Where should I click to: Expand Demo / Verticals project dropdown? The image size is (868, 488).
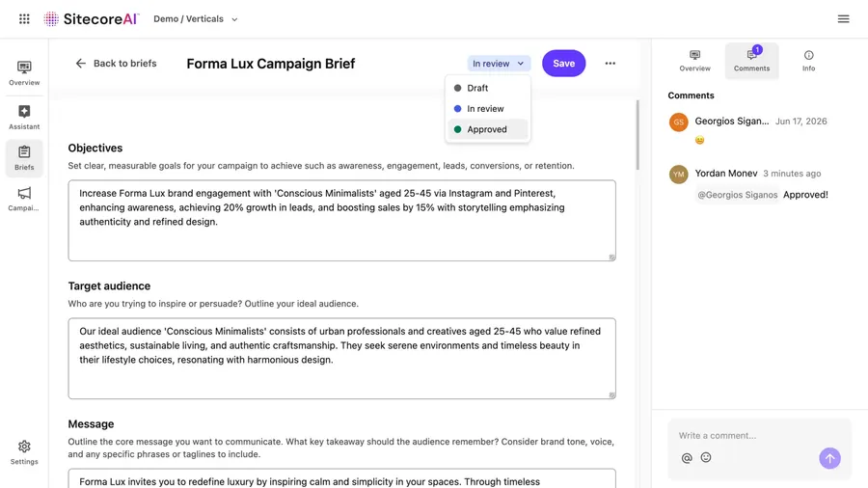click(196, 19)
